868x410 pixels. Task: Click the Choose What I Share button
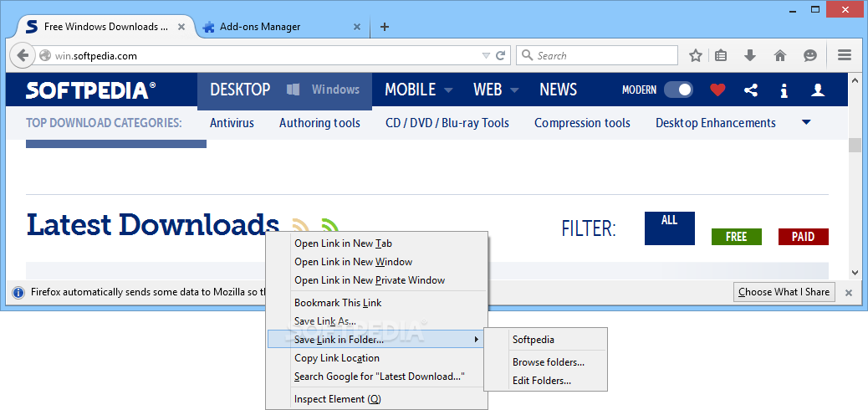784,292
